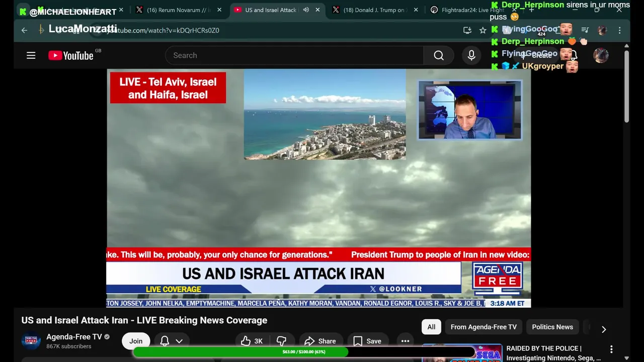Bookmark this page with star icon

click(x=483, y=30)
